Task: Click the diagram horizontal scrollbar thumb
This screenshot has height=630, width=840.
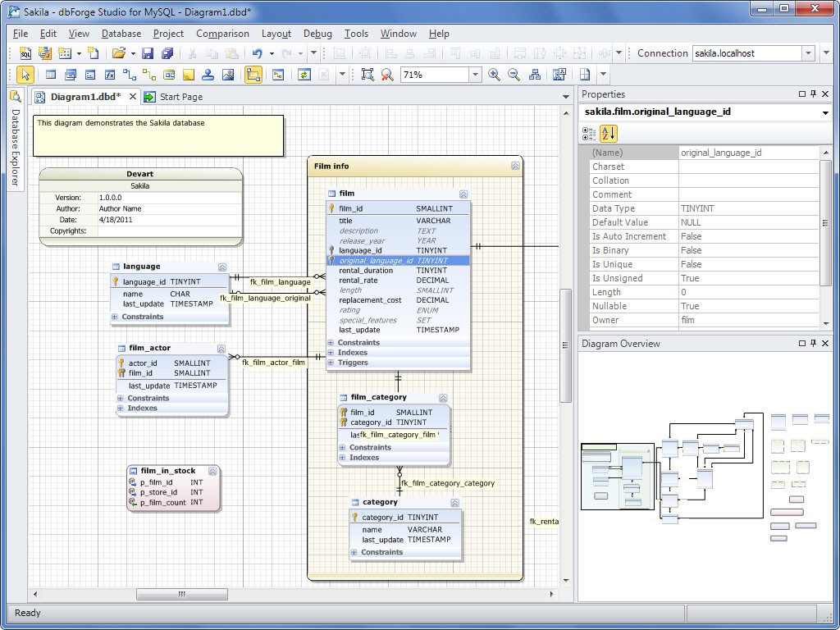Action: pyautogui.click(x=182, y=594)
